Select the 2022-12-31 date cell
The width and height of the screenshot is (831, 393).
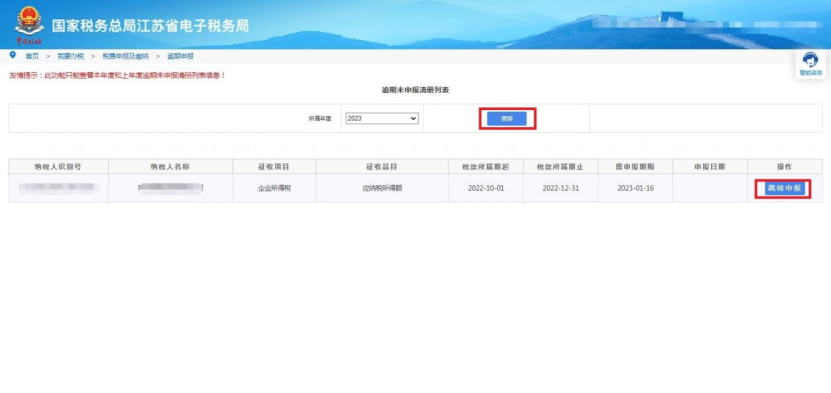pyautogui.click(x=560, y=189)
